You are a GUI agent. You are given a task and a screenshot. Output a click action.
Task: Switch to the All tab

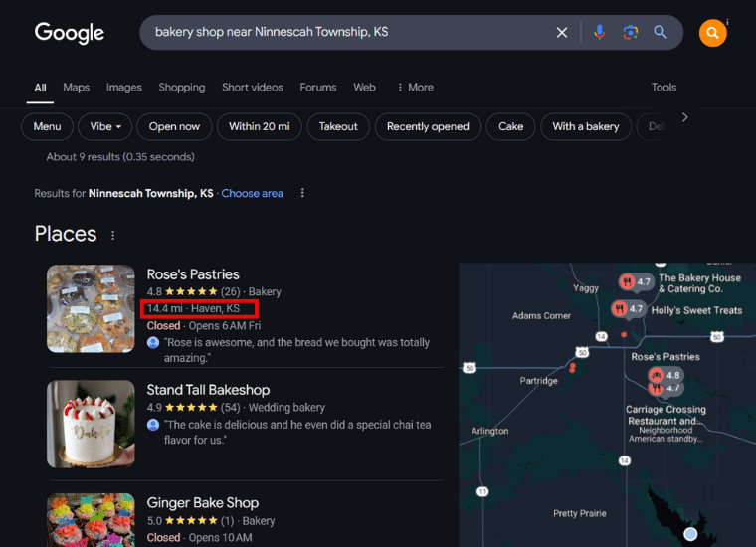click(x=40, y=88)
